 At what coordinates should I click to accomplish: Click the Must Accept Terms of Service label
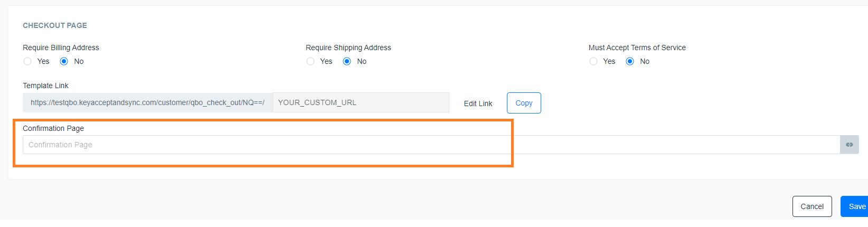point(637,48)
